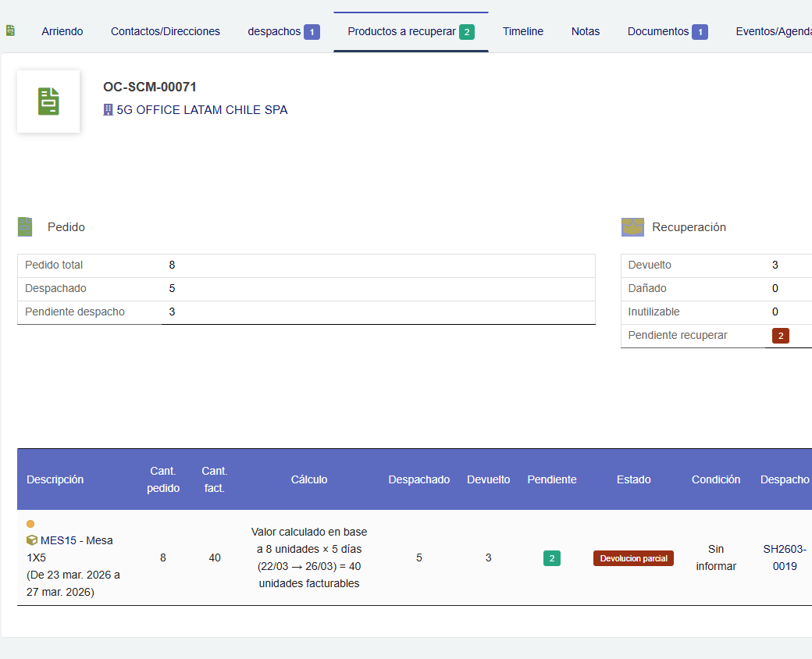Screen dimensions: 812x659
Task: Click the Descripción column header
Action: click(55, 479)
